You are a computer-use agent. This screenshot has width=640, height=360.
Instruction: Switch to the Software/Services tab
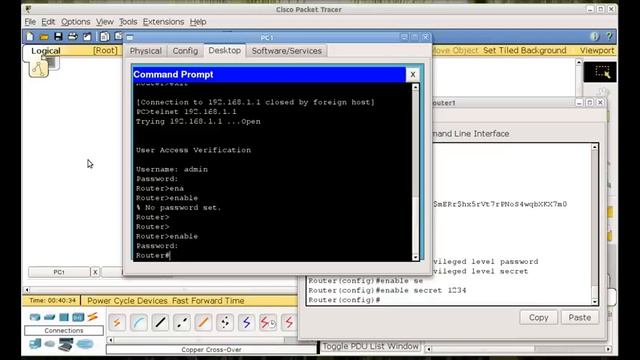287,51
